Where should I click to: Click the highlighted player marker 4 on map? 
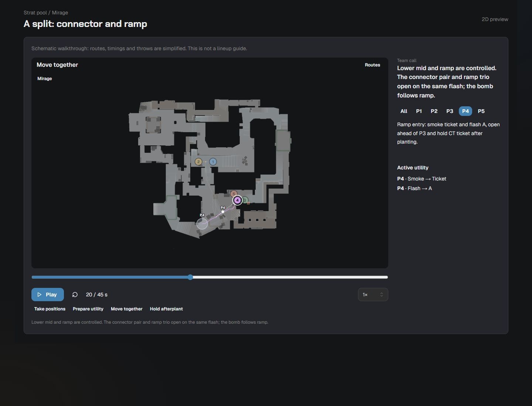(x=237, y=200)
